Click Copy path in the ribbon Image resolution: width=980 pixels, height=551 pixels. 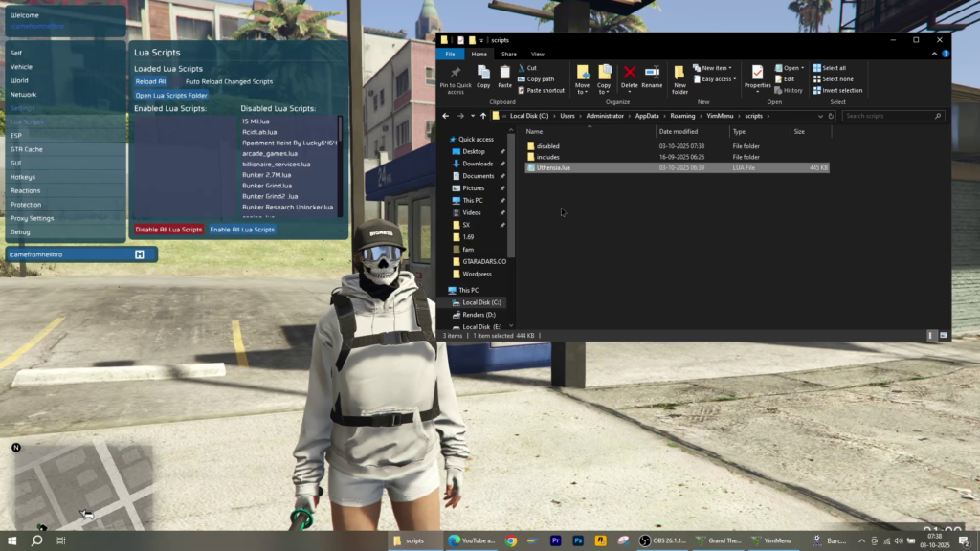[x=536, y=78]
